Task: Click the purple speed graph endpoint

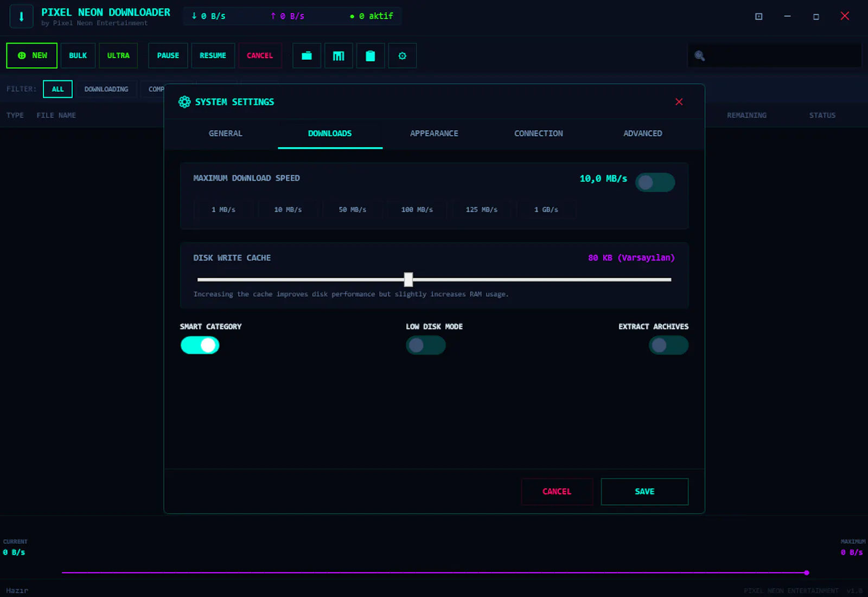Action: click(x=807, y=573)
